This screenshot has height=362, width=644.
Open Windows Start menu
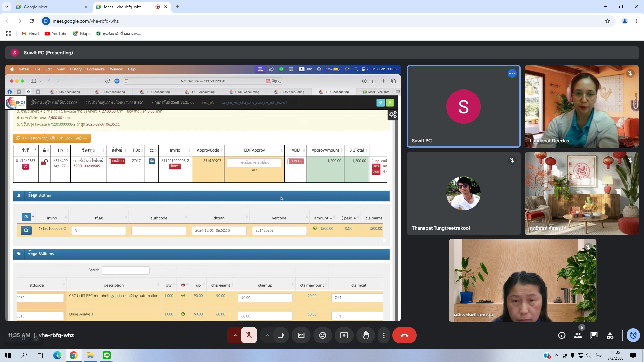[8, 355]
